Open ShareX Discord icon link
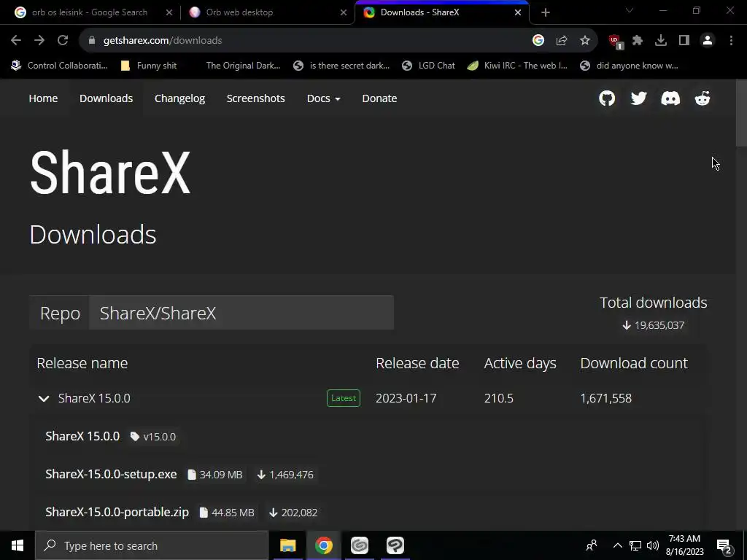Viewport: 747px width, 560px height. tap(670, 98)
